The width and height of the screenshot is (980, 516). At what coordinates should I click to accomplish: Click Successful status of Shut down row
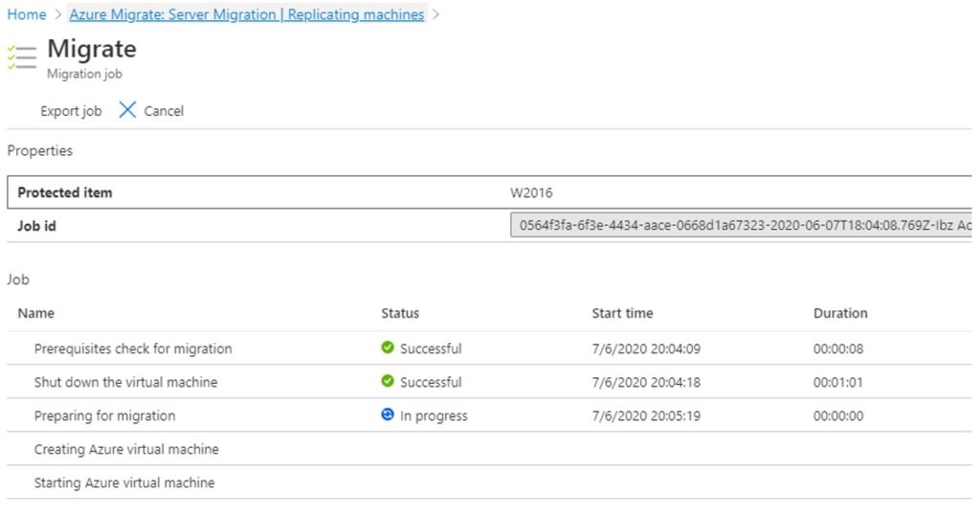click(x=431, y=382)
